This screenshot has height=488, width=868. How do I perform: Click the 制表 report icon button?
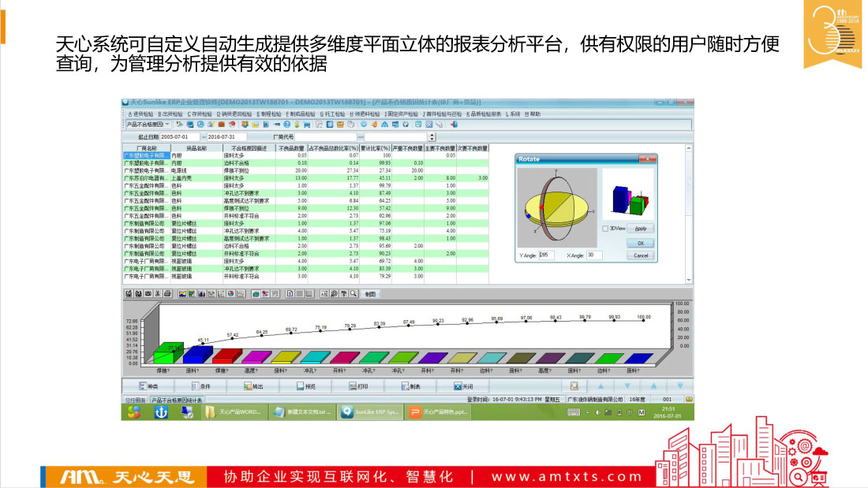[x=410, y=386]
